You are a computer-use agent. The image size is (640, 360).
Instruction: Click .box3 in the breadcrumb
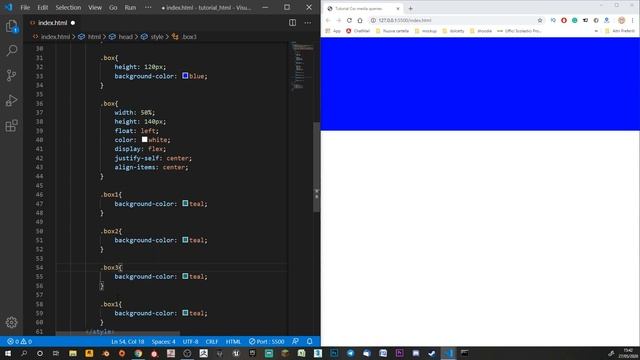coord(189,37)
